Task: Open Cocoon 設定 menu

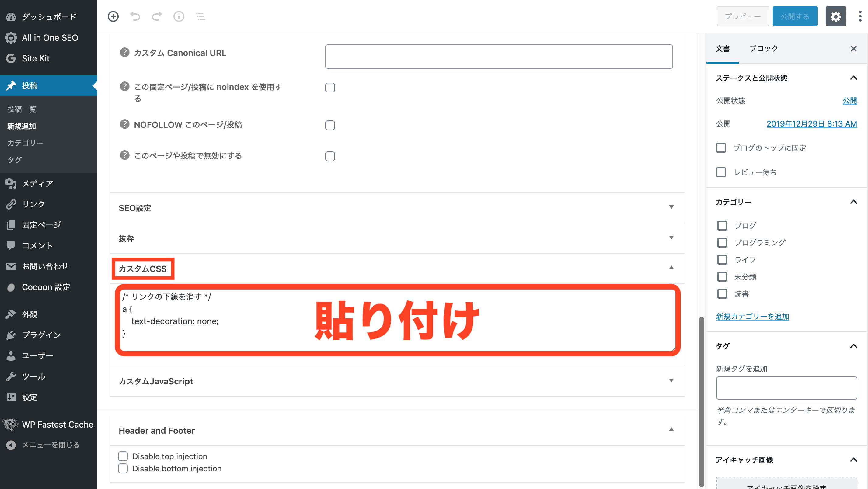Action: (48, 287)
